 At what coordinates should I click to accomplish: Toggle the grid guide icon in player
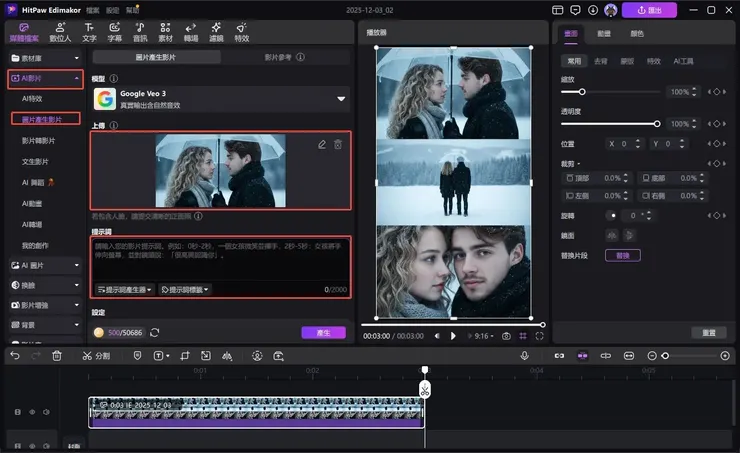(x=523, y=336)
